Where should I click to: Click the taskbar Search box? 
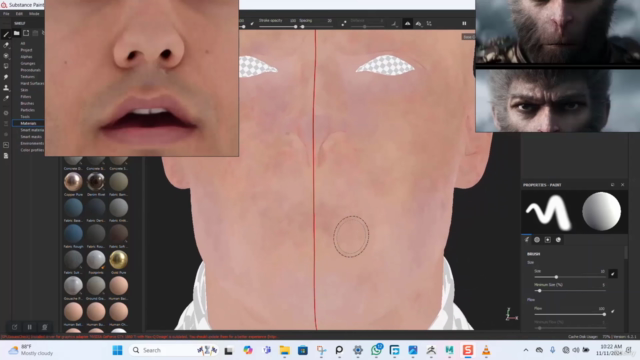tap(173, 350)
